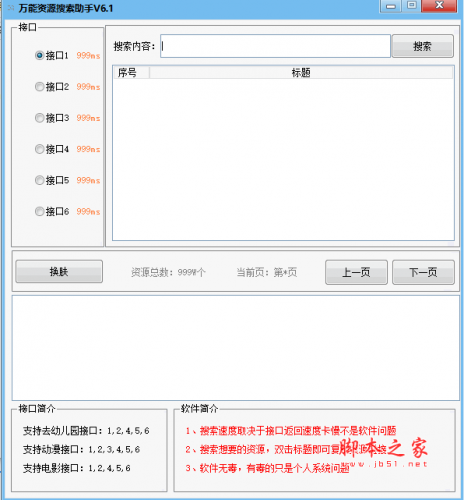Click the 搜索内容: label

coord(134,46)
